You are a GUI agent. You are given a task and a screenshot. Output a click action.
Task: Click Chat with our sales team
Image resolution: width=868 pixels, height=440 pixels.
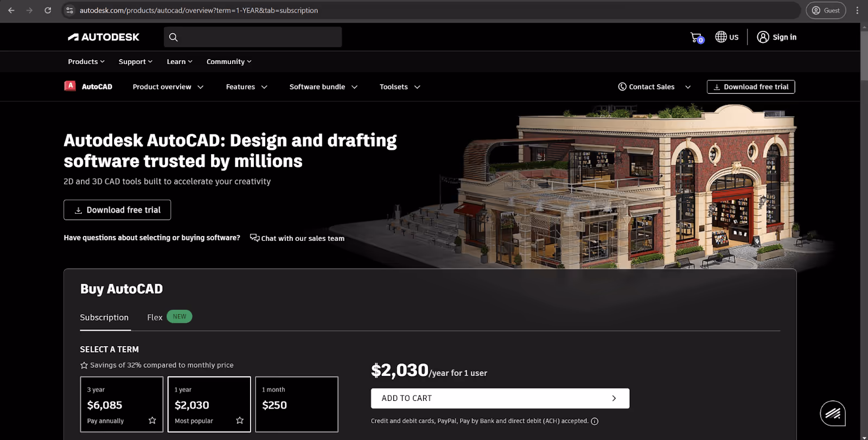click(x=303, y=238)
